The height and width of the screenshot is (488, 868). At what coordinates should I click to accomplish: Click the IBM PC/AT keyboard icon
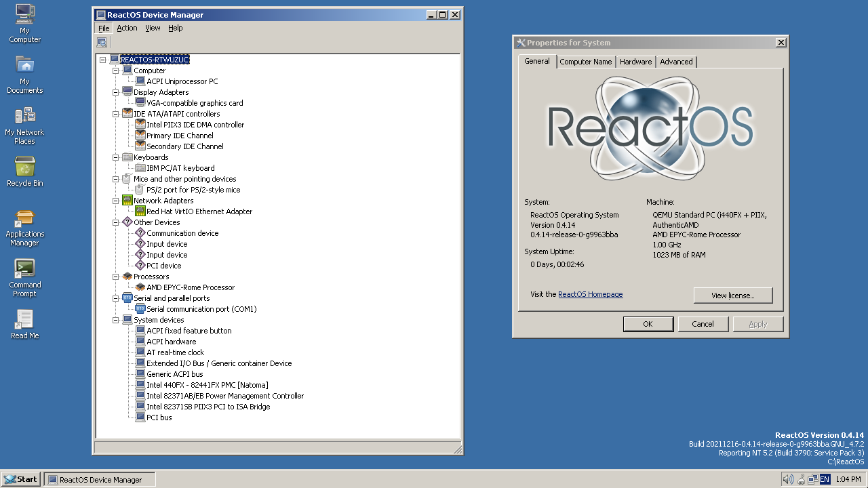pyautogui.click(x=140, y=167)
